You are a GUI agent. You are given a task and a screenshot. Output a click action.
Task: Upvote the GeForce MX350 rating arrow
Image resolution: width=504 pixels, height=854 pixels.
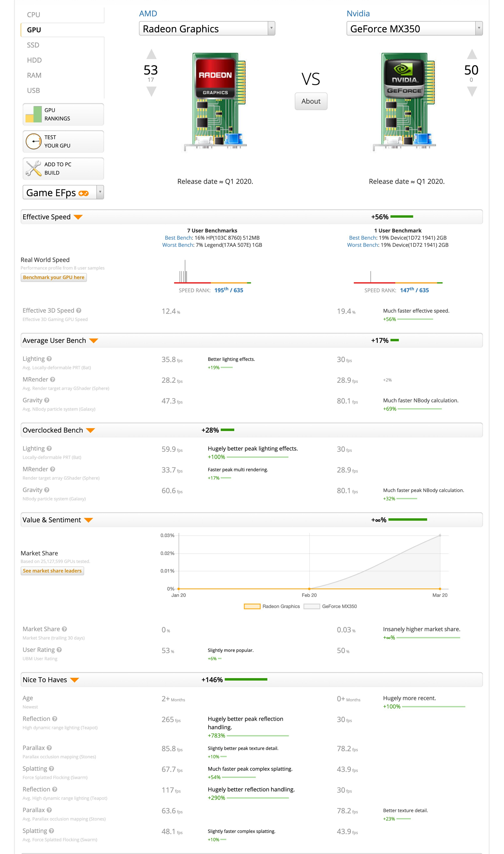pos(472,54)
